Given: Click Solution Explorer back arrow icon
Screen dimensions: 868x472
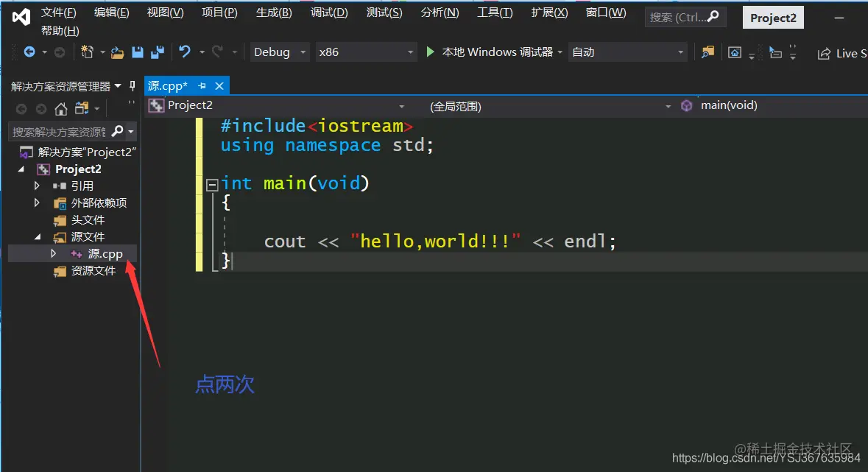Looking at the screenshot, I should 21,108.
